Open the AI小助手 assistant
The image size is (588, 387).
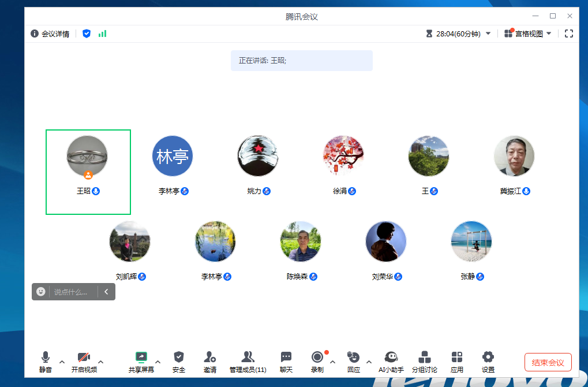(x=391, y=357)
